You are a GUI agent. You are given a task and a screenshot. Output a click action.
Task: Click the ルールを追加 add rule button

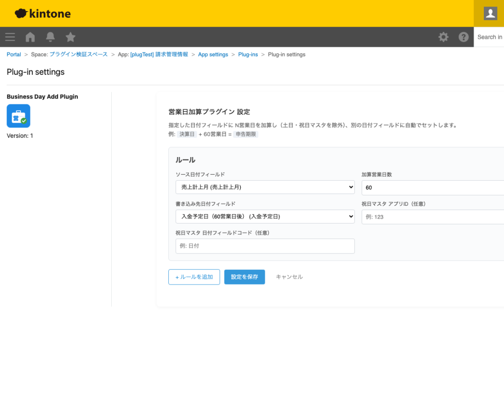194,277
